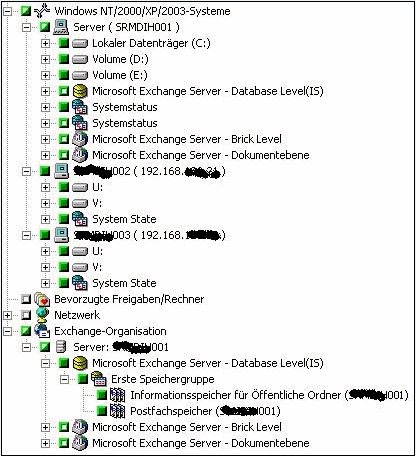Click the Postfachspeicher mailbox store icon
The height and width of the screenshot is (456, 416).
[117, 411]
